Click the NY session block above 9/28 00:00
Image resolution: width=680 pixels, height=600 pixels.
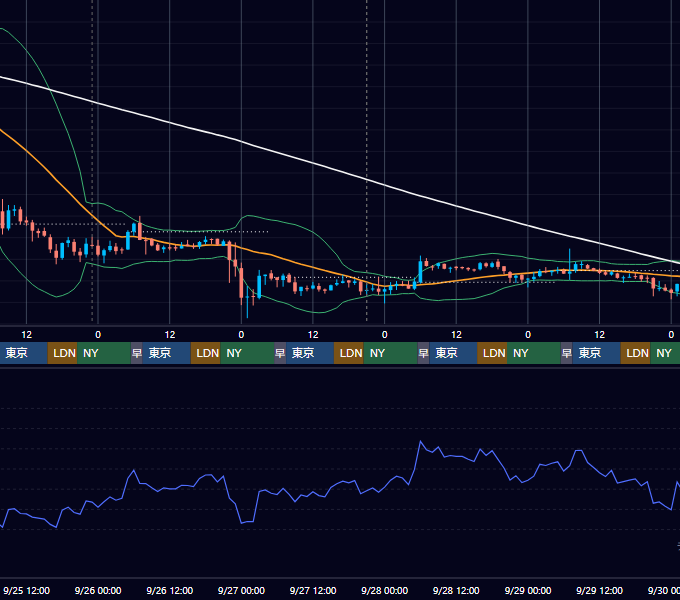[x=390, y=353]
